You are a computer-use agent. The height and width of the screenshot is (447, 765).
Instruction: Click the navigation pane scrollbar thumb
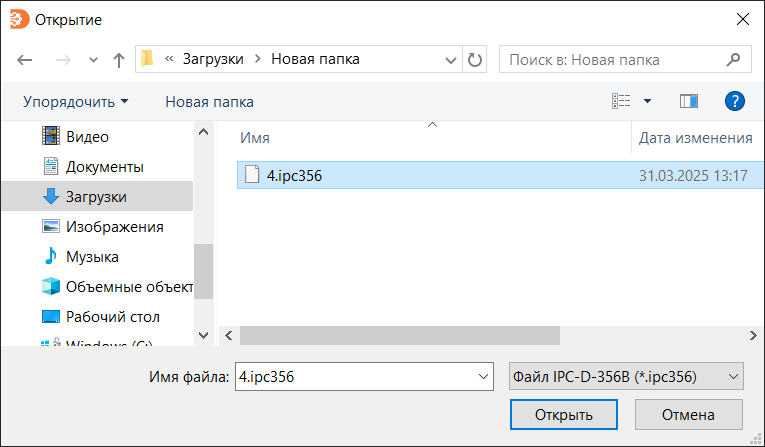[203, 271]
